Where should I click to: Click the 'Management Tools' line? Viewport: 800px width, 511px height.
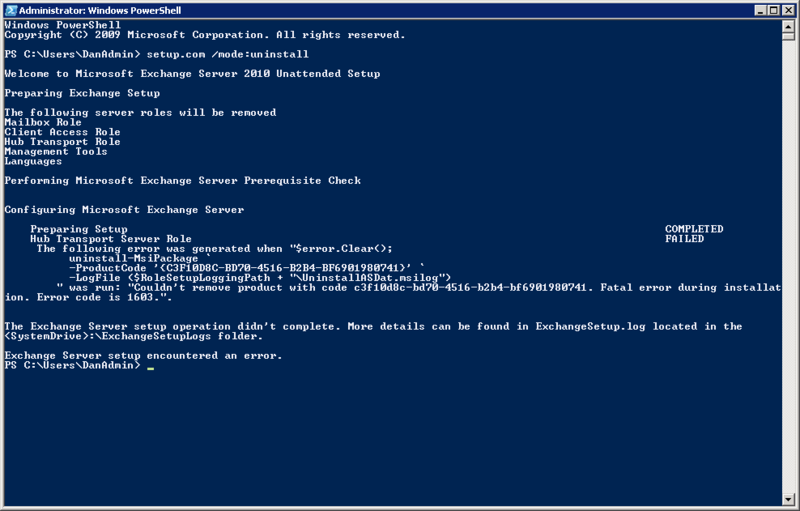(x=56, y=151)
